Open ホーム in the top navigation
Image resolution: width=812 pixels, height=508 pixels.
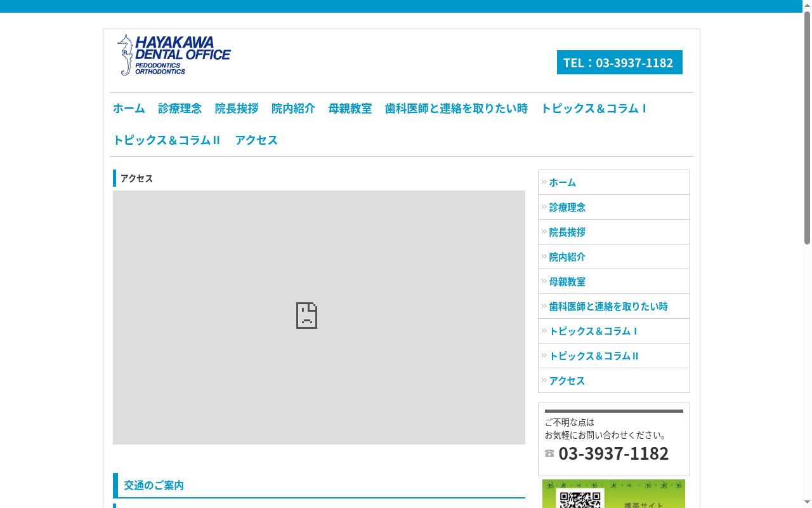pyautogui.click(x=129, y=109)
